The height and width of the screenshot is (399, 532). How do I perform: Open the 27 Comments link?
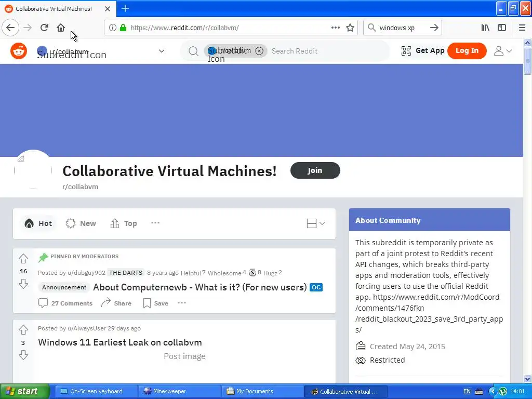65,303
